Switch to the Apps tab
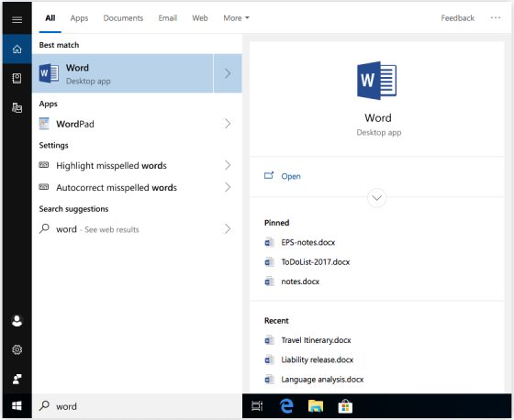The height and width of the screenshot is (420, 514). (79, 18)
